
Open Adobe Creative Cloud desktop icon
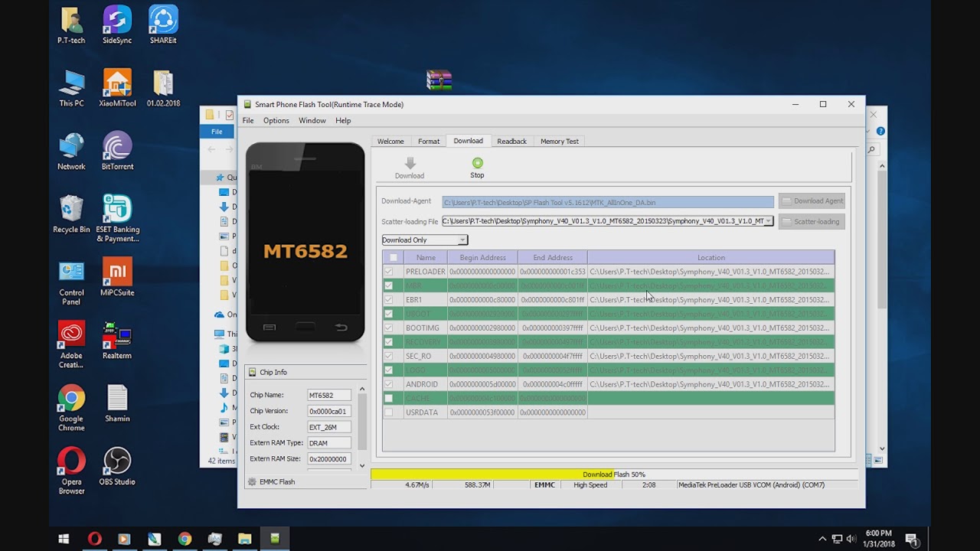71,344
